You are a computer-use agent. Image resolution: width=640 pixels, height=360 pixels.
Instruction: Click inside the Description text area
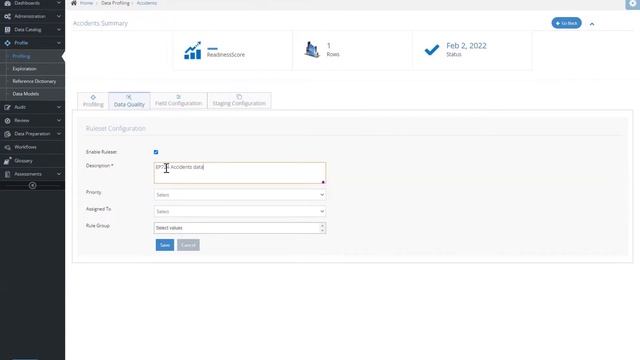pos(240,173)
